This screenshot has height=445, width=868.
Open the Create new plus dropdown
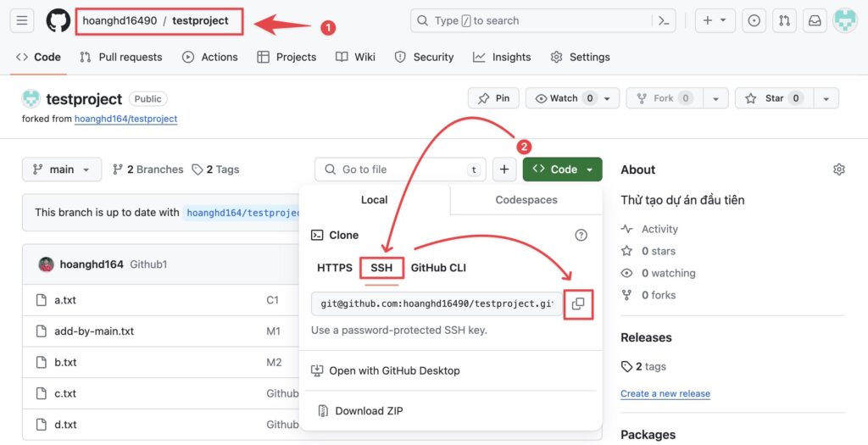715,21
